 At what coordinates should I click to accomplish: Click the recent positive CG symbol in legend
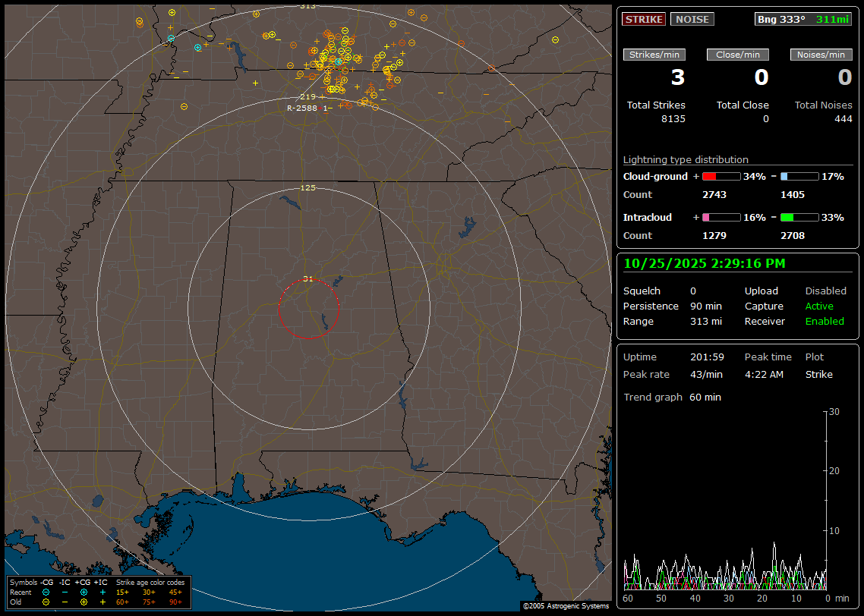[84, 592]
